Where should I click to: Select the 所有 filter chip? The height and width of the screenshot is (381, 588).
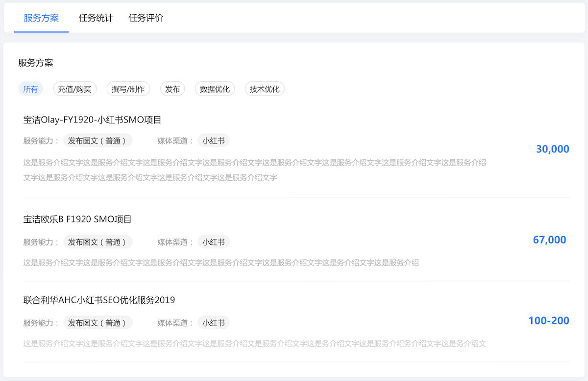pos(31,89)
